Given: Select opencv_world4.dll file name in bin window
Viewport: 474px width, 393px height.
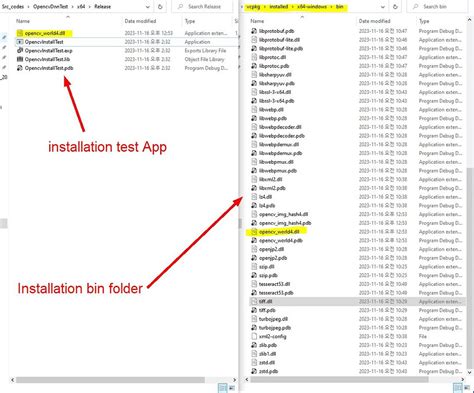Looking at the screenshot, I should pyautogui.click(x=279, y=232).
